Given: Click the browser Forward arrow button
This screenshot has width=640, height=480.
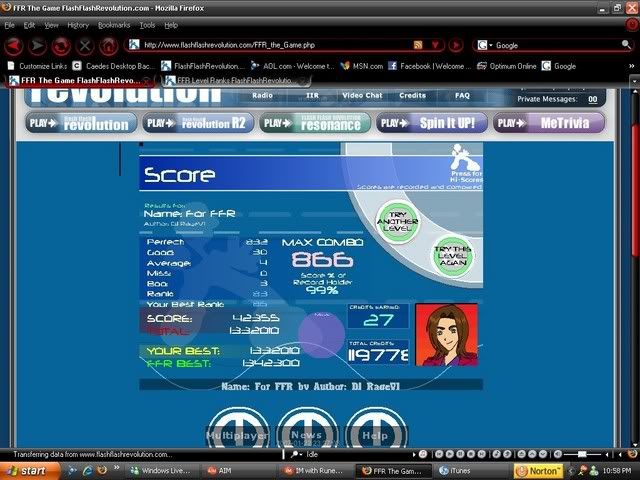Looking at the screenshot, I should pyautogui.click(x=38, y=45).
